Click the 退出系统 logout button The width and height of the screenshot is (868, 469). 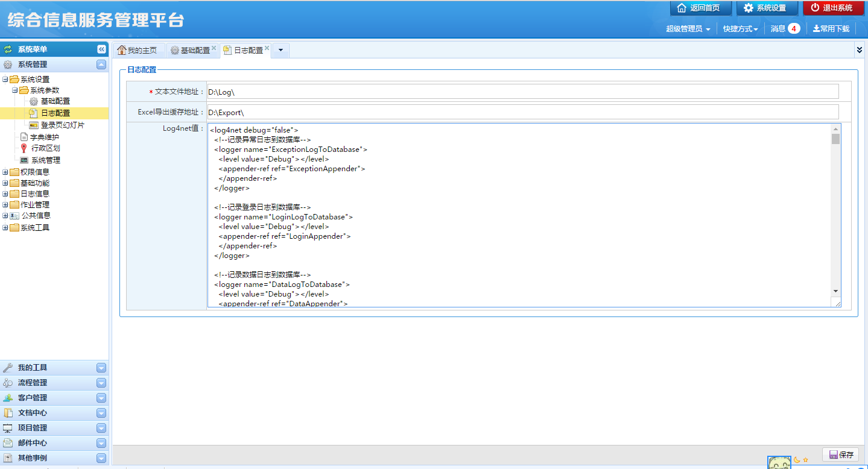(833, 8)
